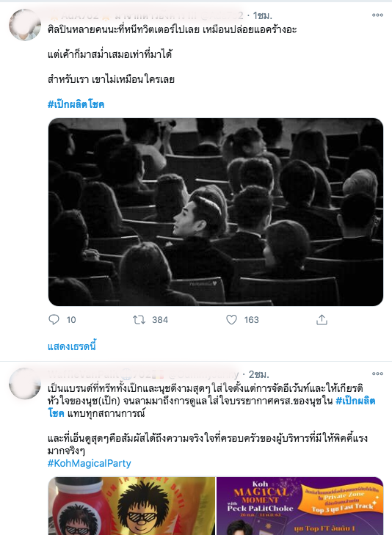
Task: Click the first tweet's Thai text body
Action: coord(173,54)
